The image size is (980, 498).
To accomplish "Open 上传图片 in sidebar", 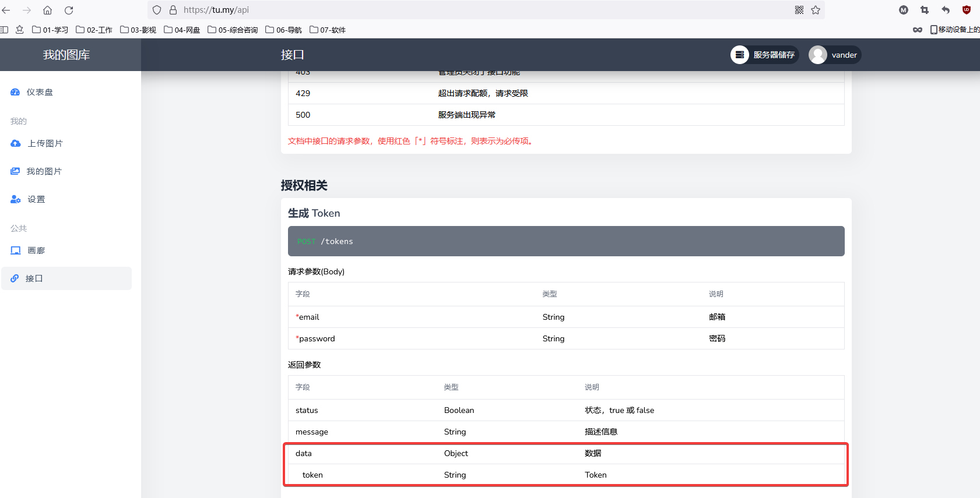I will pyautogui.click(x=66, y=143).
